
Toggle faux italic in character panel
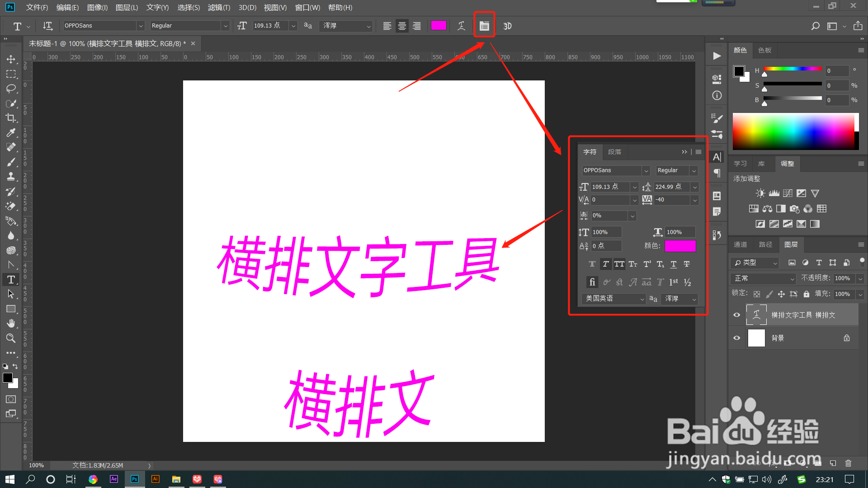coord(606,264)
